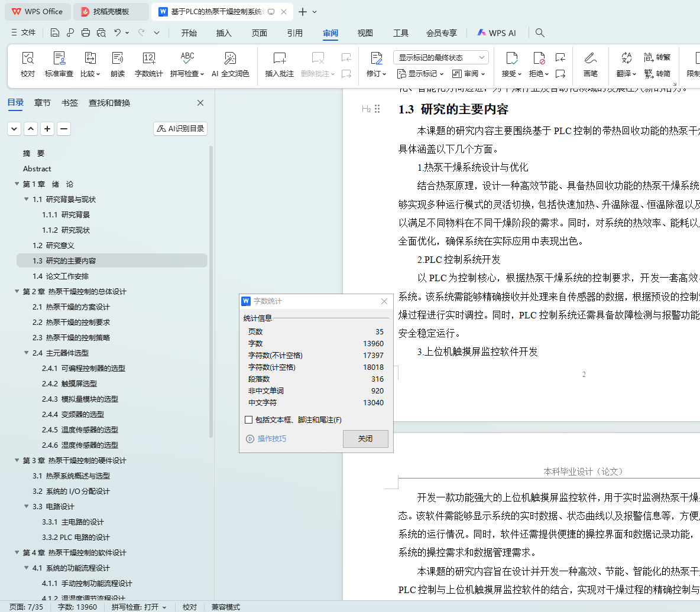Click 转简 convert to simplified Chinese
Viewport: 700px width, 612px height.
657,74
